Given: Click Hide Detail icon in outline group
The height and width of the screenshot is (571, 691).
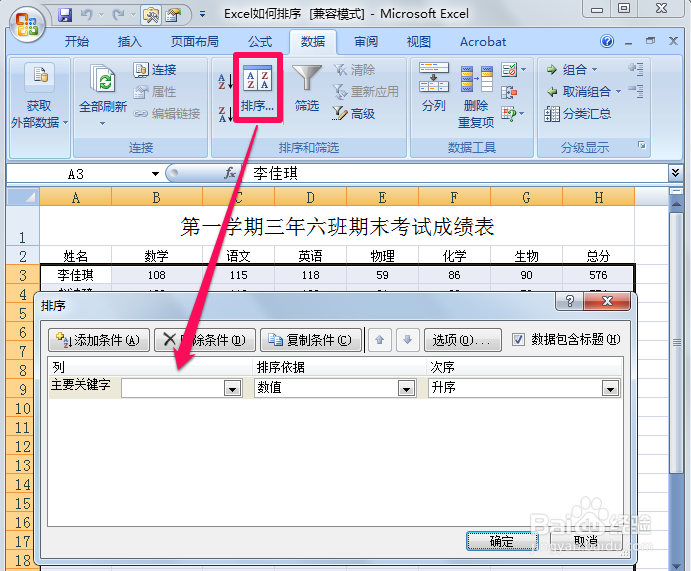Looking at the screenshot, I should pyautogui.click(x=636, y=91).
